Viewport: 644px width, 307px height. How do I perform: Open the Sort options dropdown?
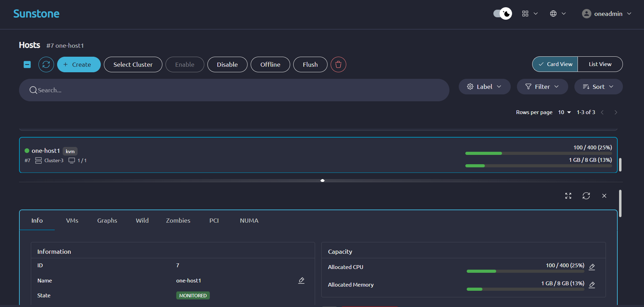(598, 87)
